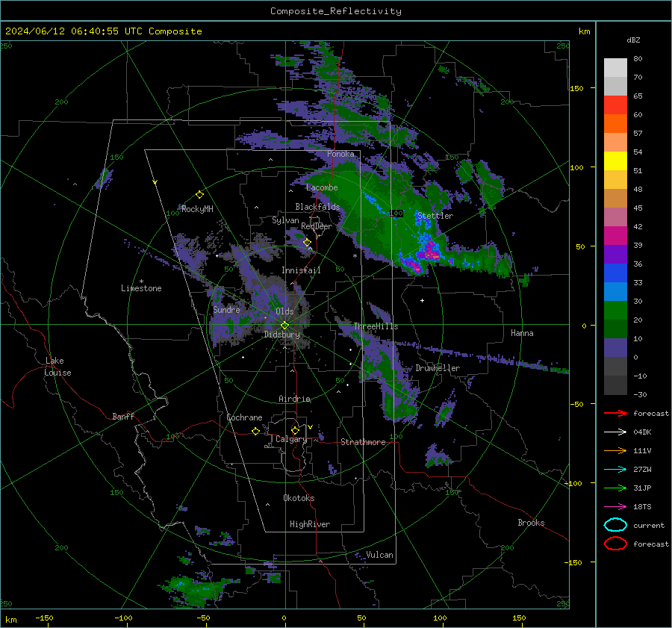Viewport: 672px width, 628px height.
Task: Click the red forecast arrow in legend
Action: [615, 413]
